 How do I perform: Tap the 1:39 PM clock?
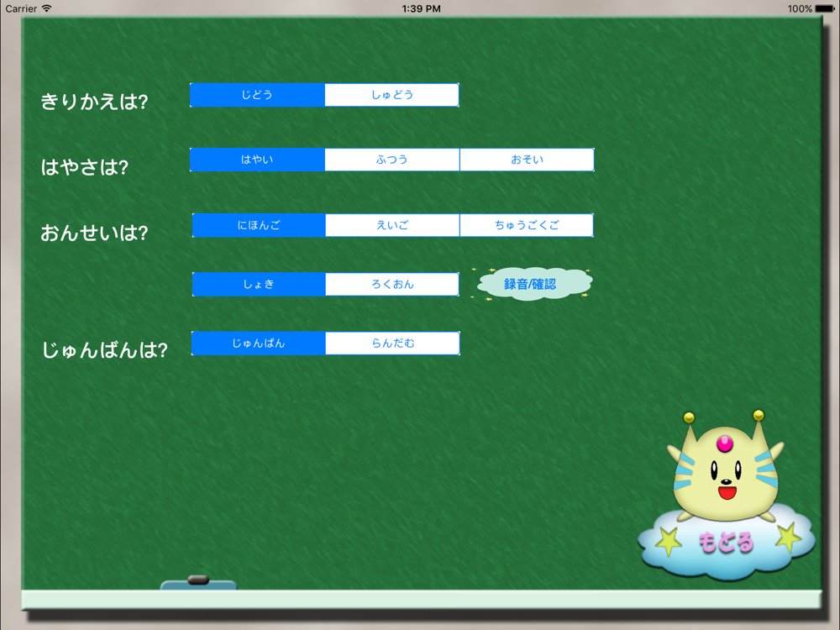pos(421,8)
